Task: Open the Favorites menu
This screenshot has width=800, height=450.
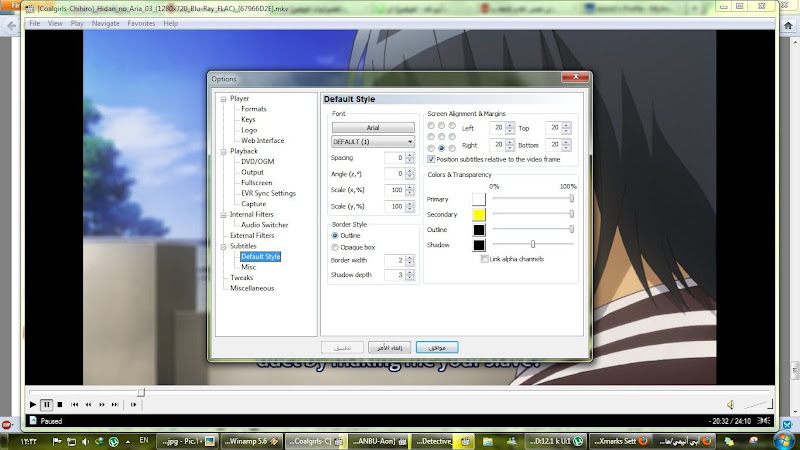Action: 141,23
